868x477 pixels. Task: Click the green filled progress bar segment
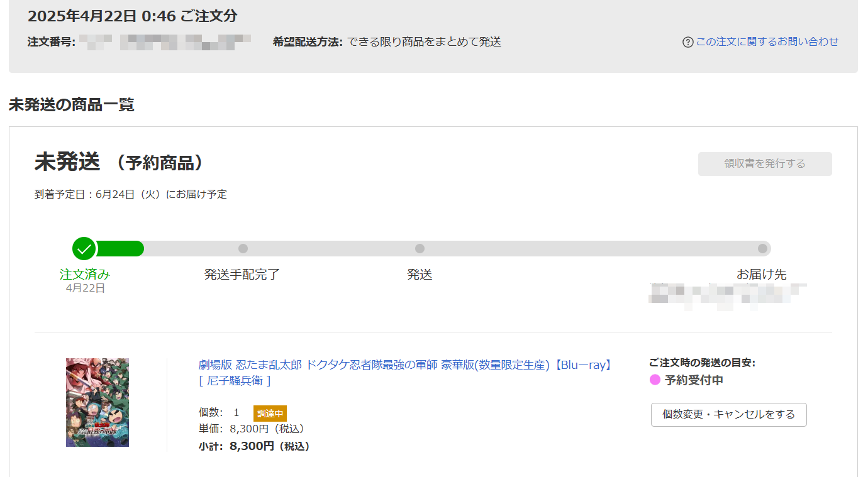pyautogui.click(x=120, y=249)
